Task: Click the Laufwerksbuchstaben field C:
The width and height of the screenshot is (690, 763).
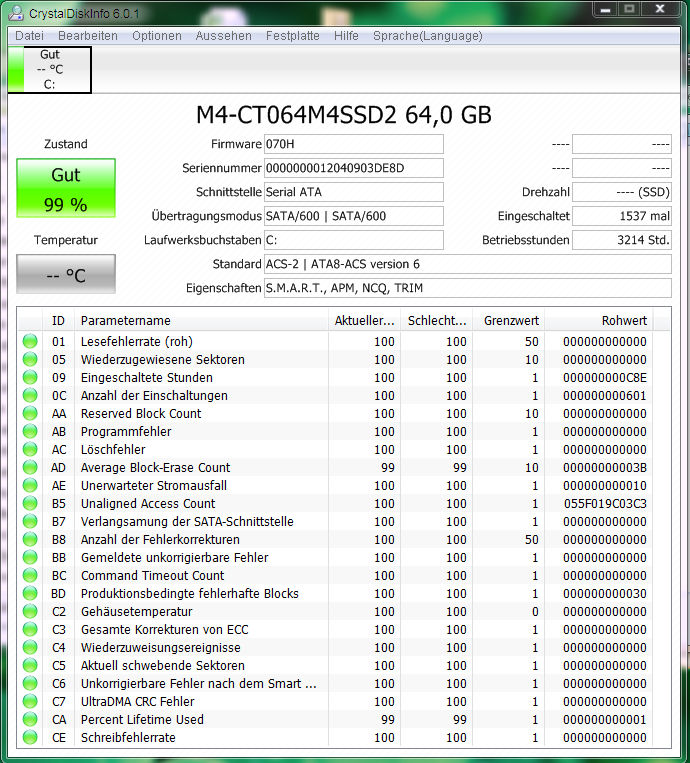Action: (354, 240)
